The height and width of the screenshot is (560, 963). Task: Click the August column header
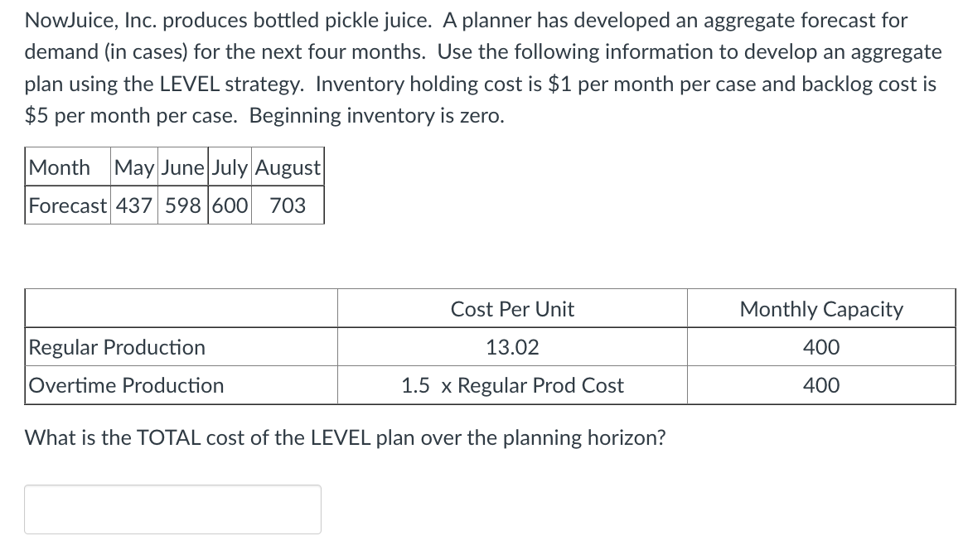click(x=285, y=167)
